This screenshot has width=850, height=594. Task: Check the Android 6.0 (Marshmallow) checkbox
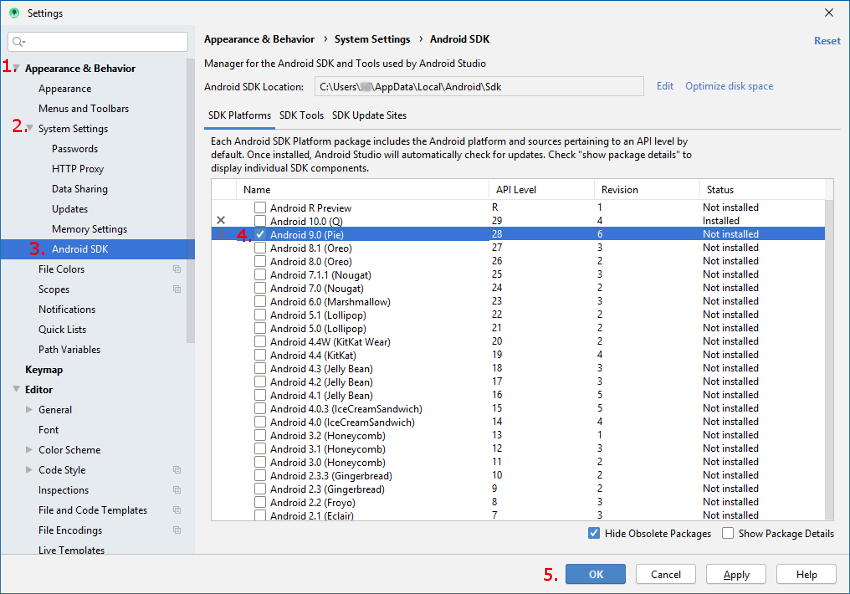click(260, 301)
